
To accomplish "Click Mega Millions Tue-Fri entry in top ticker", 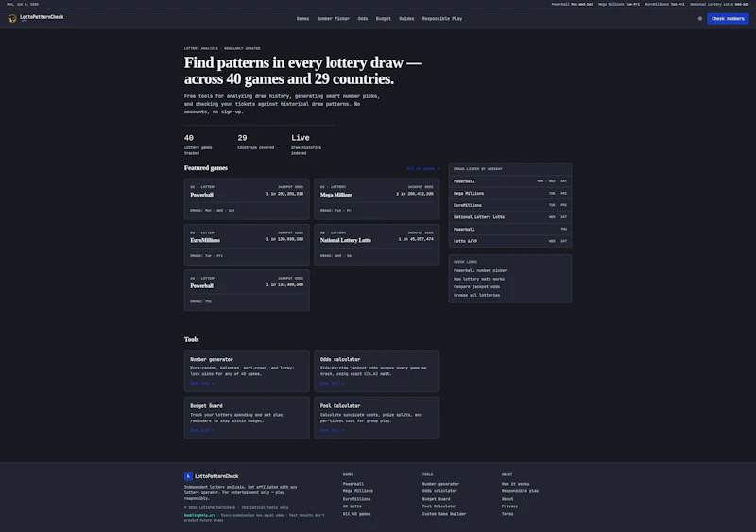I will point(619,5).
